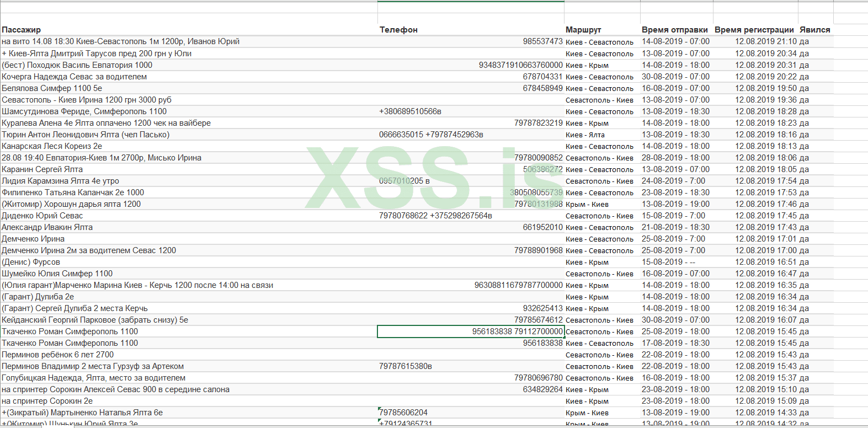Click phone cell "0957010205 в"
The height and width of the screenshot is (428, 868).
point(404,181)
